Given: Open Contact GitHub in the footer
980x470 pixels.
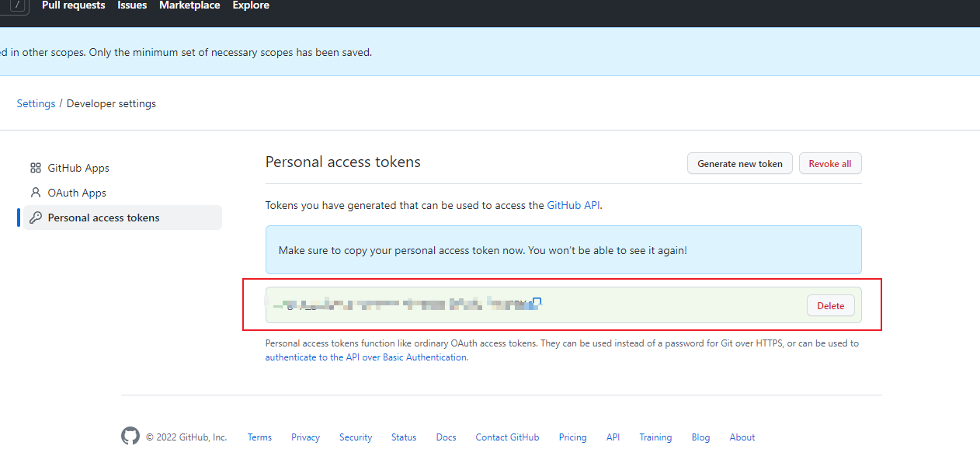Looking at the screenshot, I should 507,437.
